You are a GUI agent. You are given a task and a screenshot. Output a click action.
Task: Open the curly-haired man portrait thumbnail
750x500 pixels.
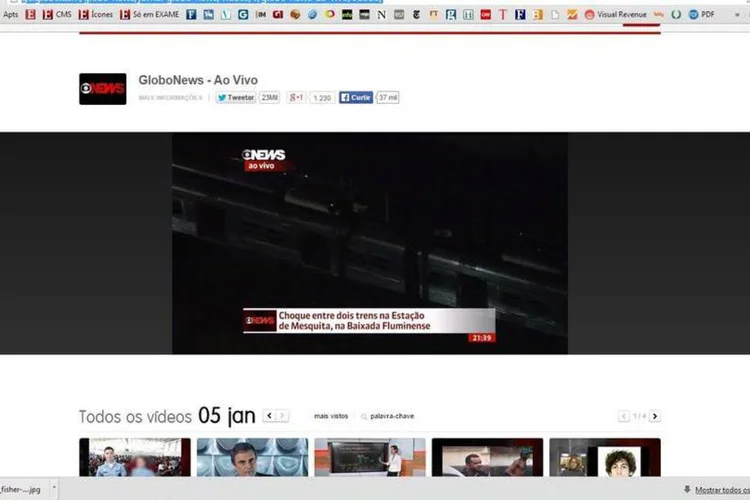[x=605, y=457]
